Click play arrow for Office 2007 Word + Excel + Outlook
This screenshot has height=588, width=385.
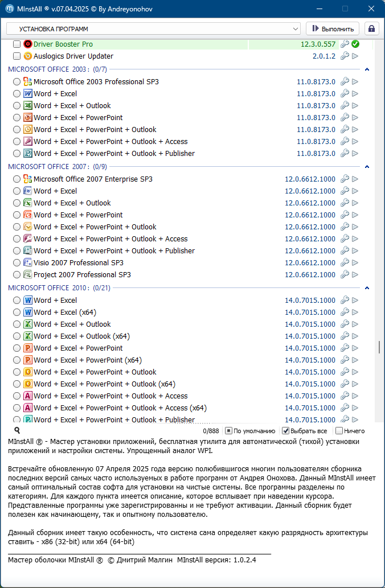click(355, 203)
